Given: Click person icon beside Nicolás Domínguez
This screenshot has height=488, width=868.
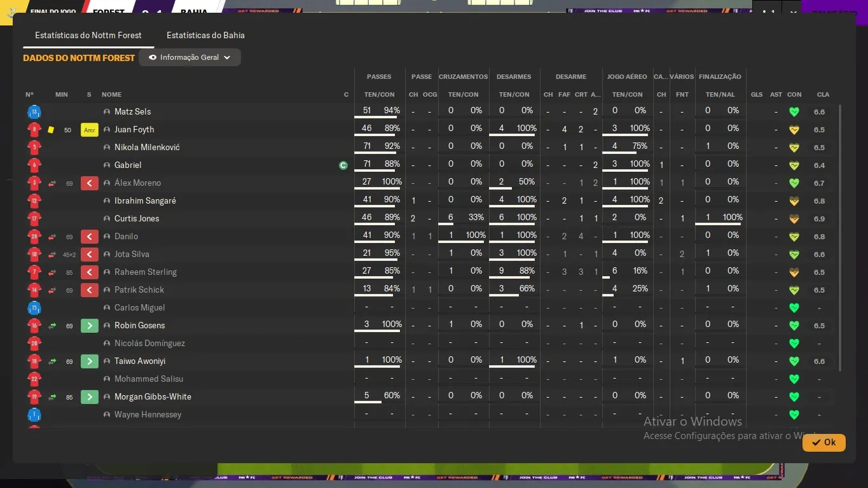Looking at the screenshot, I should [x=107, y=344].
